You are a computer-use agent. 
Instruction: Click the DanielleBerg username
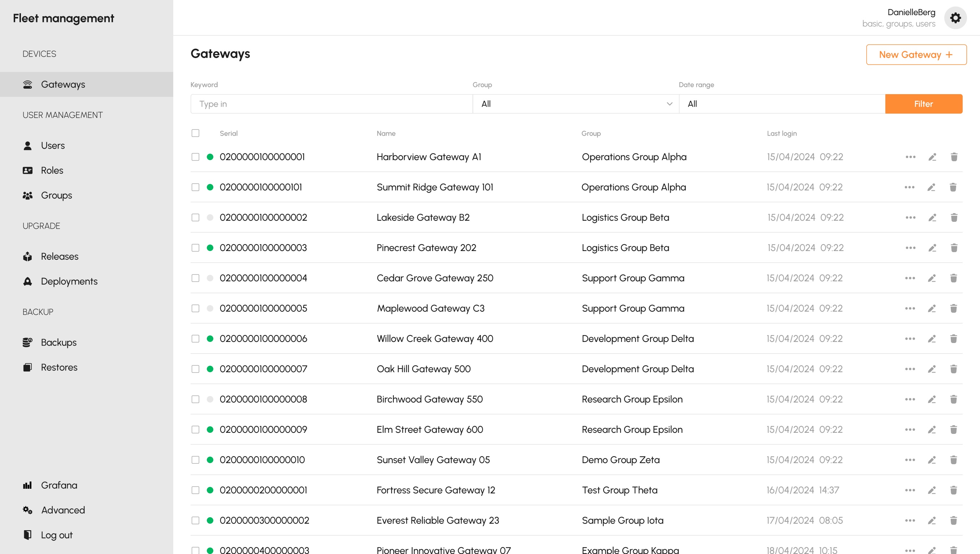(911, 12)
